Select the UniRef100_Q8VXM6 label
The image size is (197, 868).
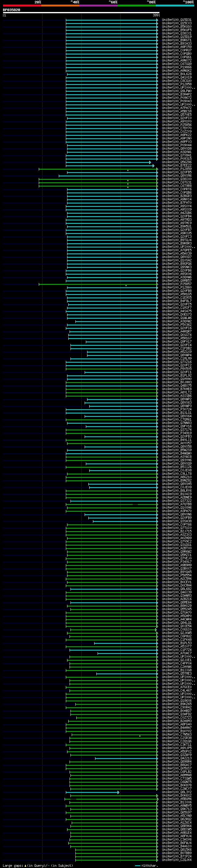tap(177, 176)
